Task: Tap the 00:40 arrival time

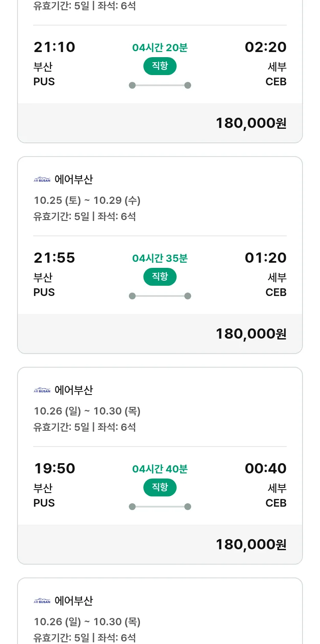Action: coord(265,469)
